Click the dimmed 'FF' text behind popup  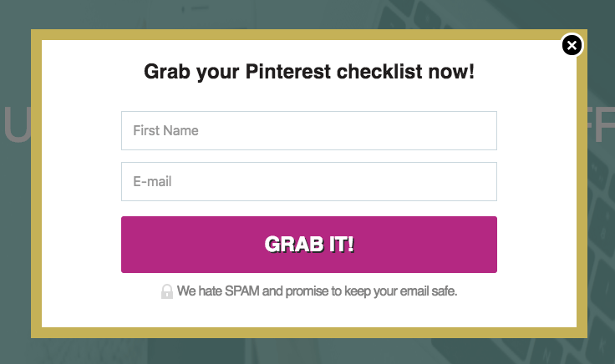coord(601,124)
